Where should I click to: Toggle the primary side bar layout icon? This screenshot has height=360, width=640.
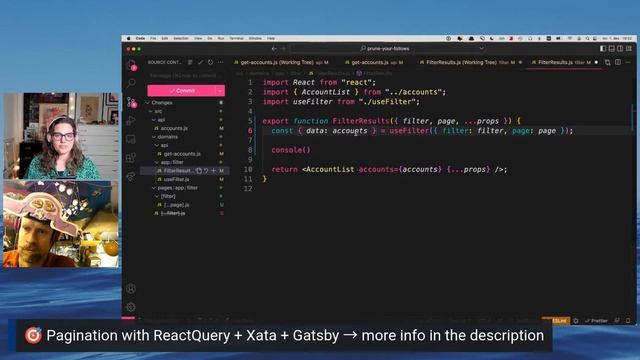coord(603,49)
